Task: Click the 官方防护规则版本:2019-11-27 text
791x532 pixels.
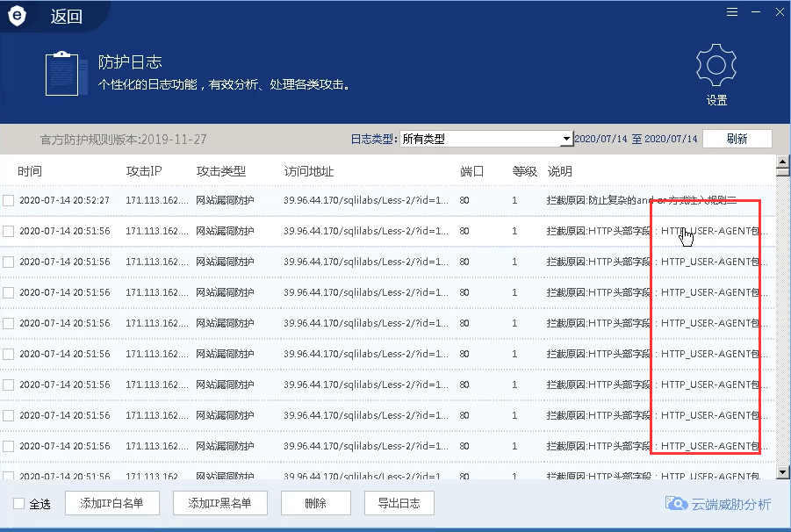Action: coord(124,140)
